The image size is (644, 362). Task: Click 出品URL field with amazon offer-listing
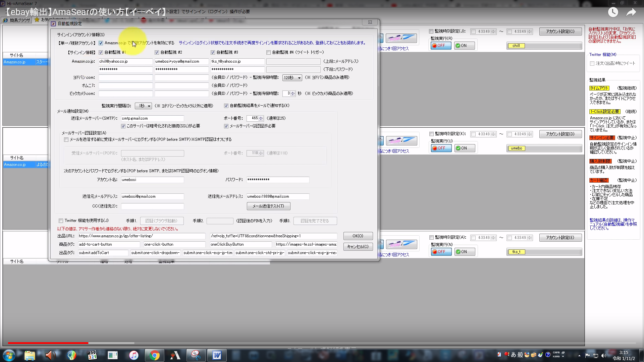coord(142,236)
